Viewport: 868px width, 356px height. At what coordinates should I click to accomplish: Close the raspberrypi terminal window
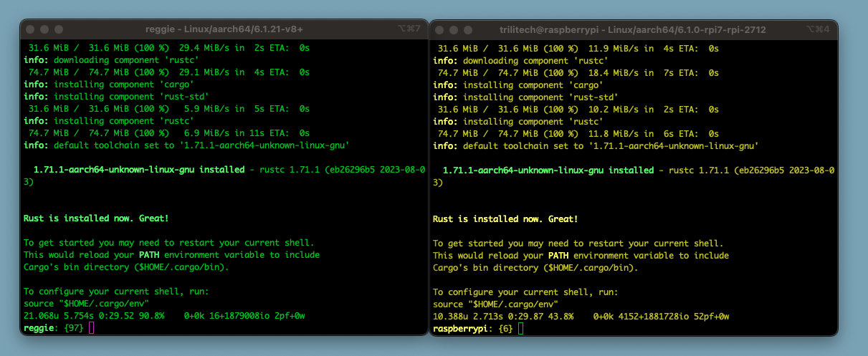tap(440, 29)
